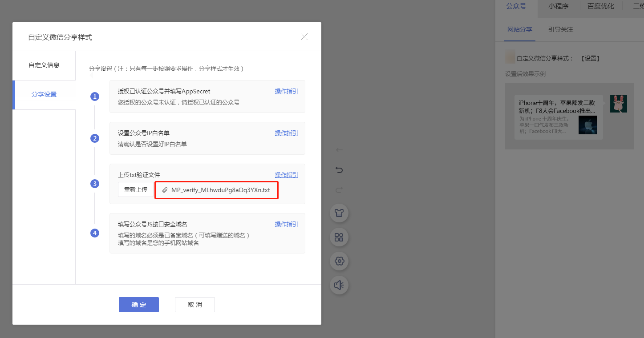The height and width of the screenshot is (338, 644).
Task: Click the Apple logo thumbnail in share preview
Action: (588, 125)
